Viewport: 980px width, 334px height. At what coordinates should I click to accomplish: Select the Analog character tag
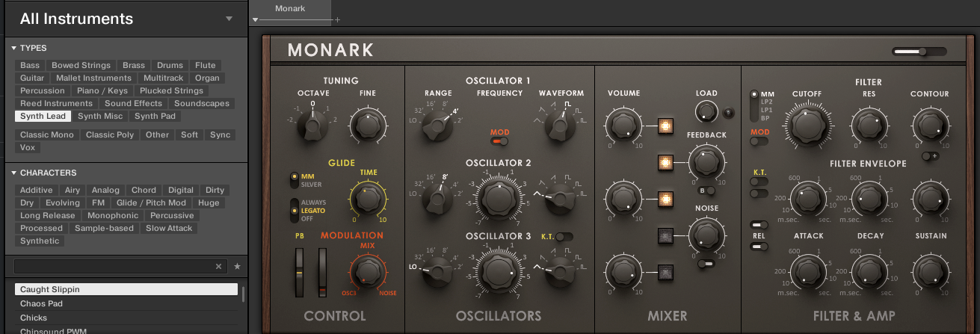[x=105, y=191]
